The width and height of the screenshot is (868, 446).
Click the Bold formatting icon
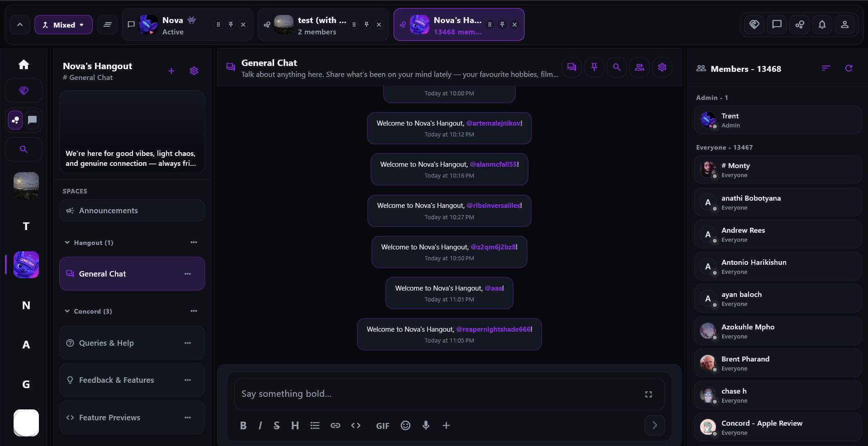[243, 425]
